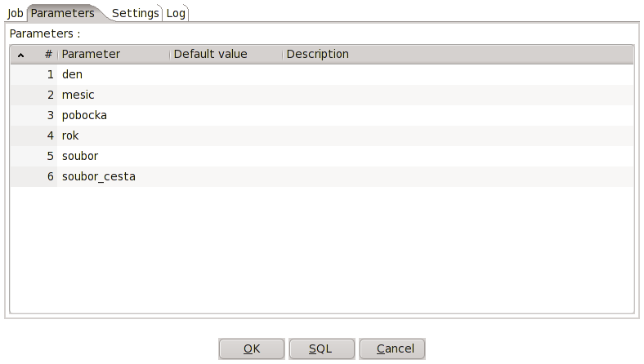Image resolution: width=644 pixels, height=364 pixels.
Task: Click the Default value cell for den
Action: pyautogui.click(x=226, y=74)
